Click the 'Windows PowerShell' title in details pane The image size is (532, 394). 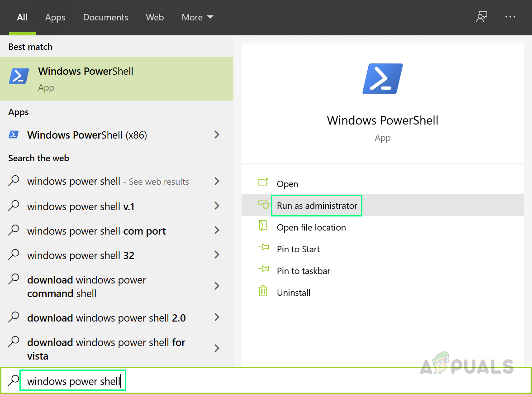pyautogui.click(x=382, y=120)
